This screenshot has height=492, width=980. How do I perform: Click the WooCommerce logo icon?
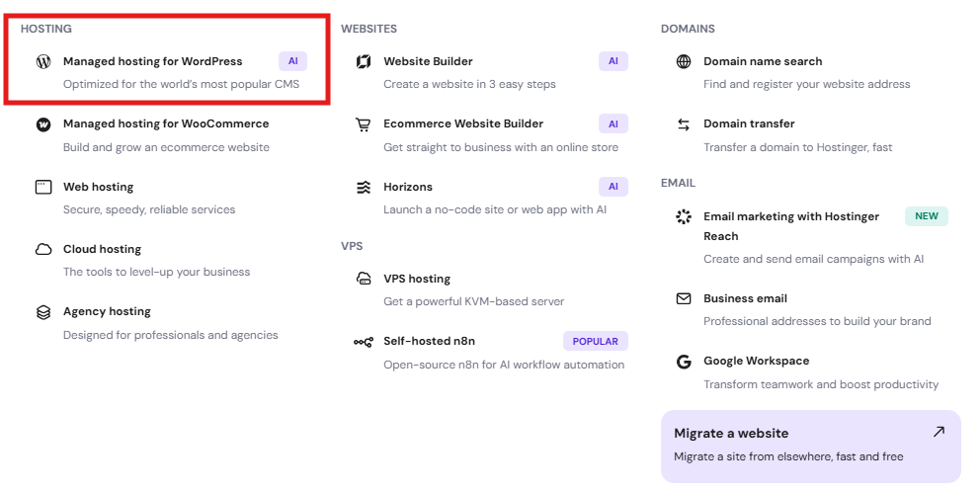[x=43, y=124]
